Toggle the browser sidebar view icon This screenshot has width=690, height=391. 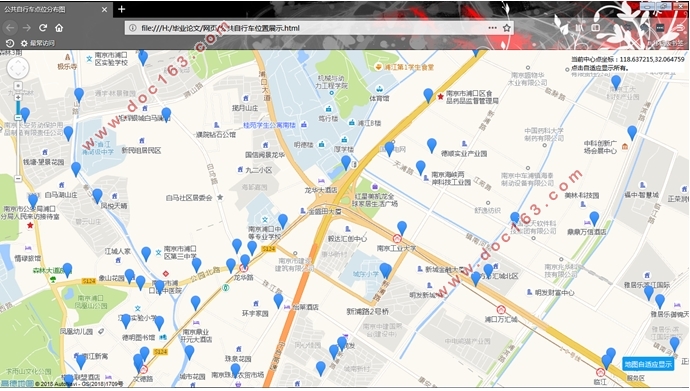595,27
